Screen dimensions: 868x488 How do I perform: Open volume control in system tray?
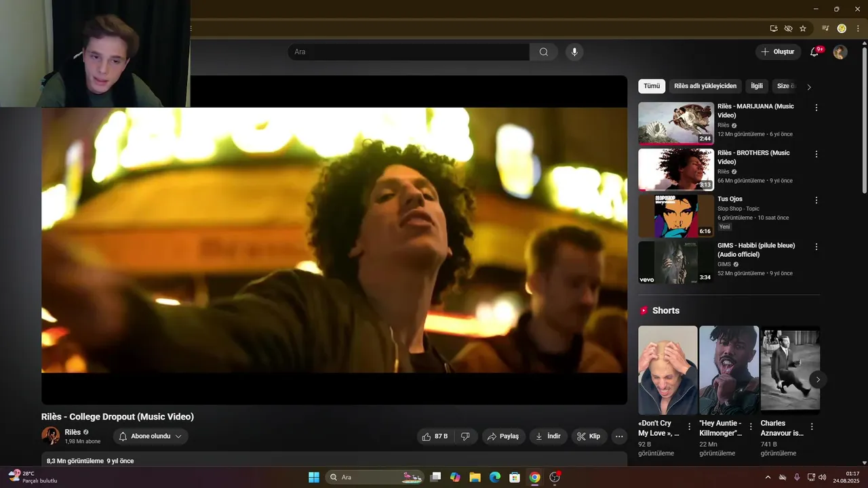(823, 477)
